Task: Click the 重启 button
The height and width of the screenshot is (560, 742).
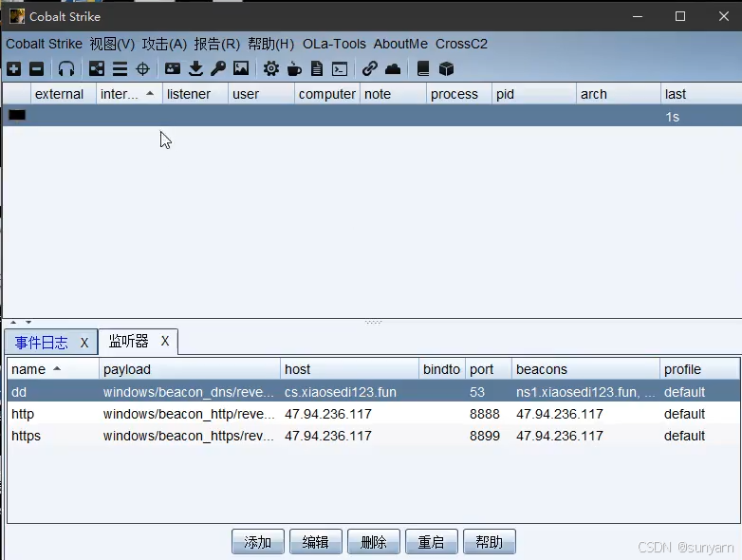Action: [x=432, y=542]
